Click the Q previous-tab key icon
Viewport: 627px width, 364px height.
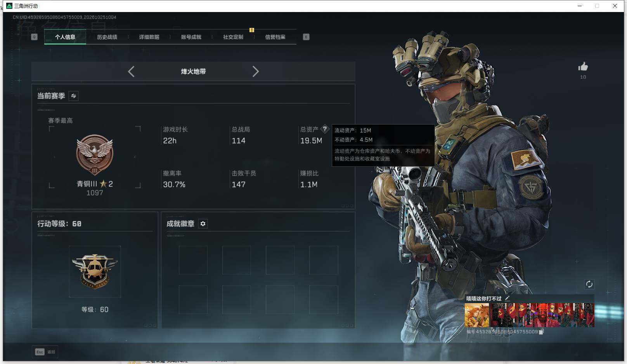[x=34, y=37]
